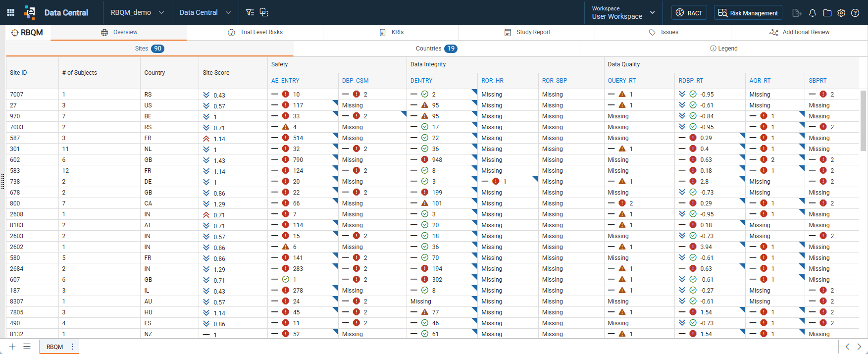This screenshot has height=354, width=868.
Task: Open the DBP_CSM column link
Action: click(356, 81)
